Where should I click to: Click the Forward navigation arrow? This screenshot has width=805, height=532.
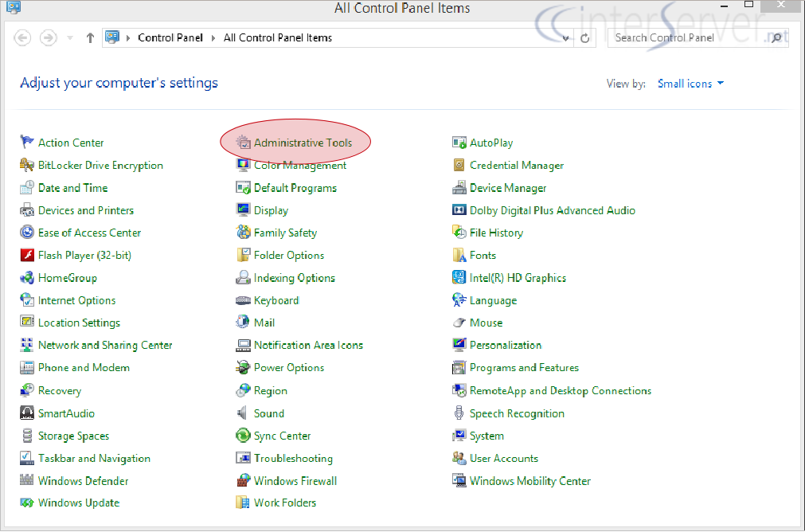pyautogui.click(x=49, y=38)
